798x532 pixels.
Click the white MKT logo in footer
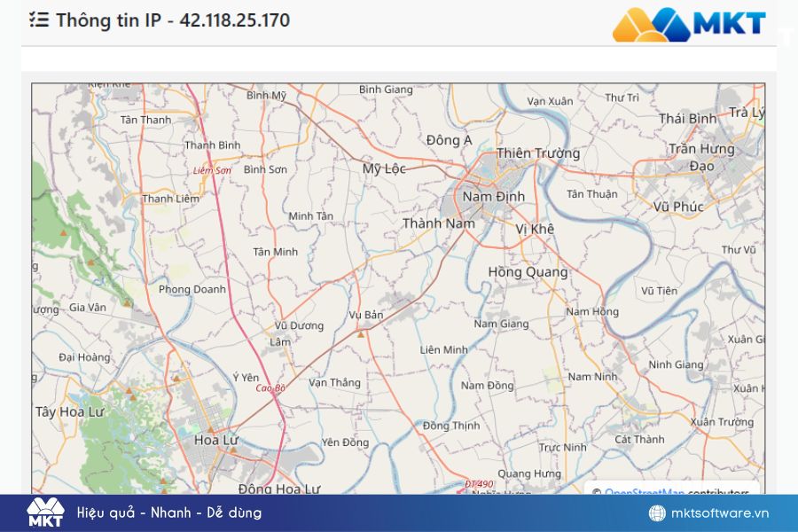[44, 512]
